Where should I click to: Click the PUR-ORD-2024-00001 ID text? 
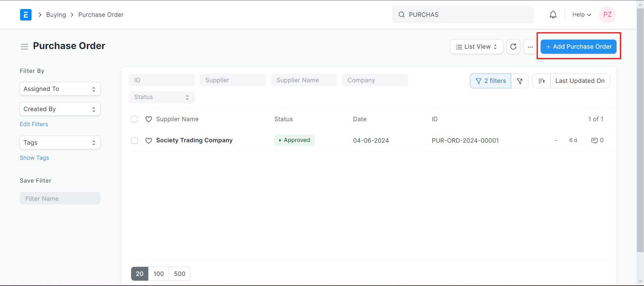click(x=465, y=141)
